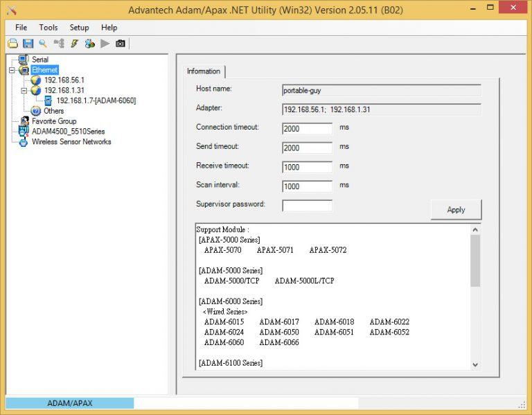
Task: Select ADAM4500_5510Series in the tree
Action: pyautogui.click(x=68, y=132)
